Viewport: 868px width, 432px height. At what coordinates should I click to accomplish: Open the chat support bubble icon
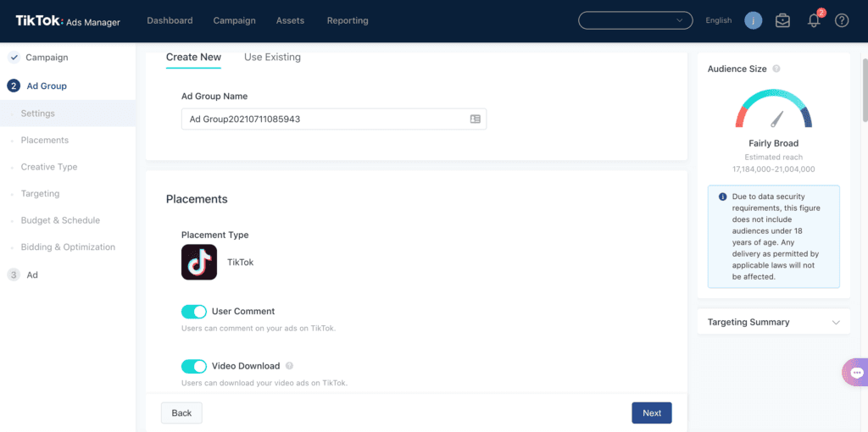point(856,373)
